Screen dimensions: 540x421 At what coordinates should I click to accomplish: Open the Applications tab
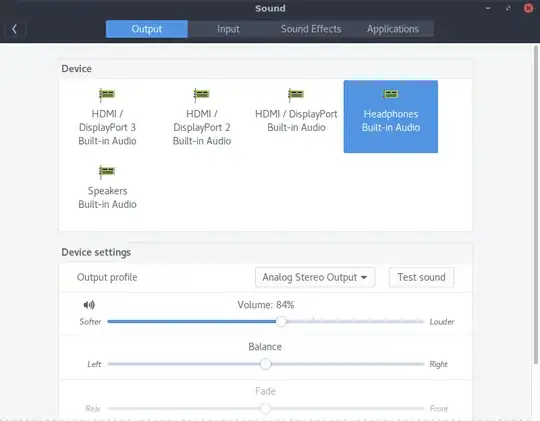pyautogui.click(x=393, y=29)
